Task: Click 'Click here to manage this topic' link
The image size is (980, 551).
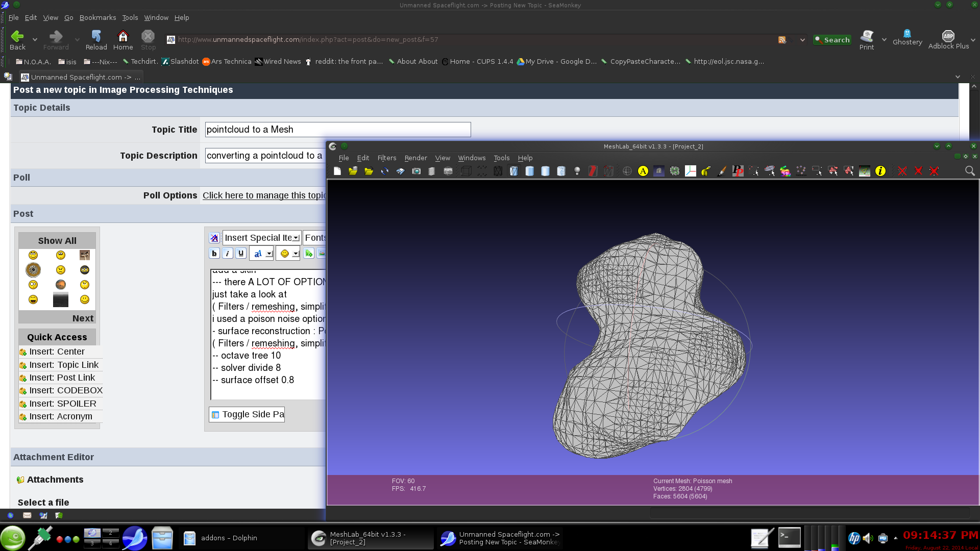Action: tap(264, 195)
